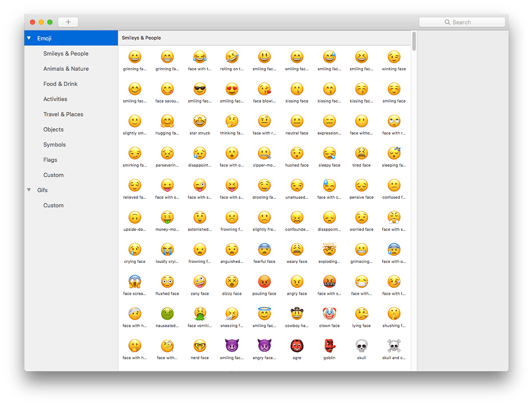Open Custom under Emoji
This screenshot has height=406, width=532.
[53, 175]
